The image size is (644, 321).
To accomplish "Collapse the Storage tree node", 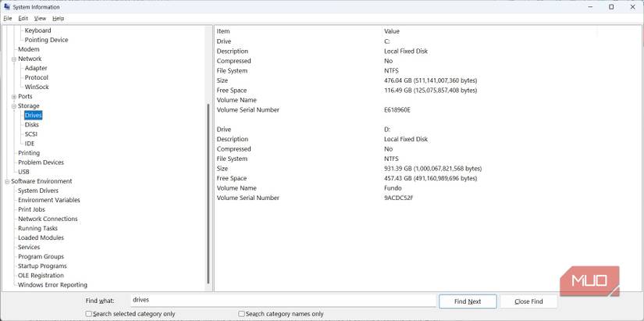I will coord(14,106).
